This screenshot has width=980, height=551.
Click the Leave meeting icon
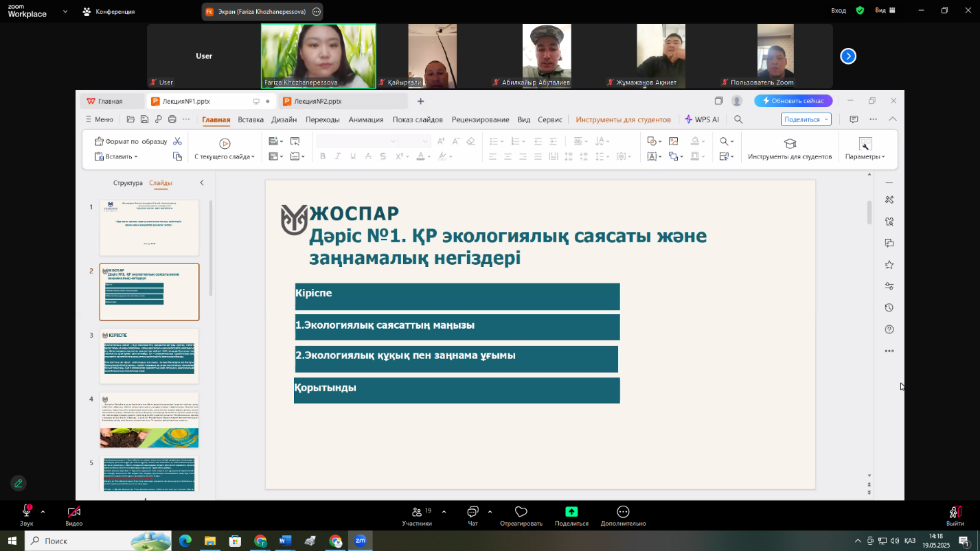pos(955,512)
